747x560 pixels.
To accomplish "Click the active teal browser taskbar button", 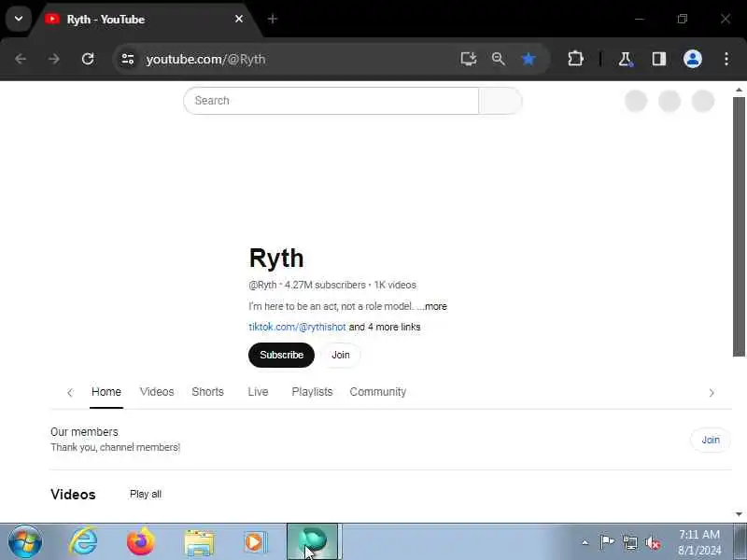I will (313, 542).
